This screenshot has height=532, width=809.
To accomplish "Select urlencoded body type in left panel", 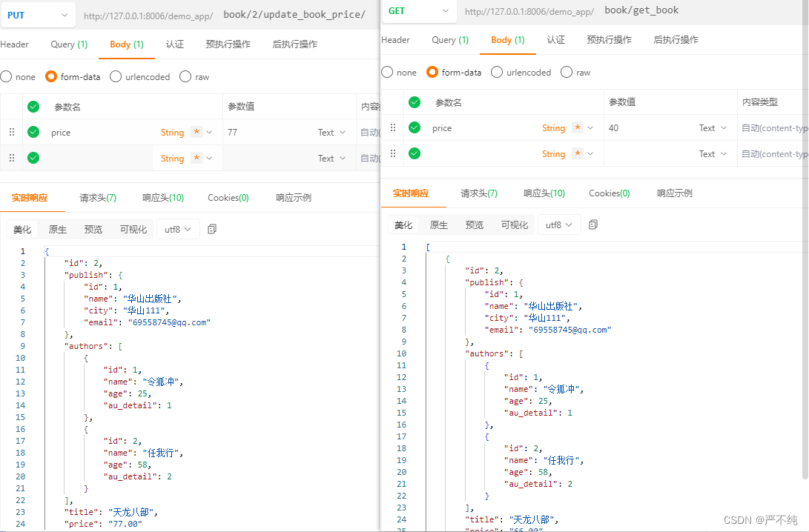I will point(116,77).
